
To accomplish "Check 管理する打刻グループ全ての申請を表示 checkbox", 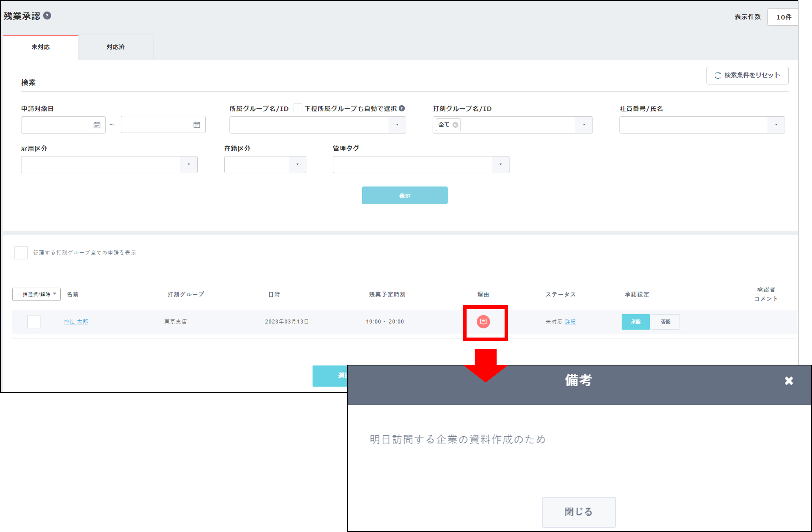I will coord(21,252).
